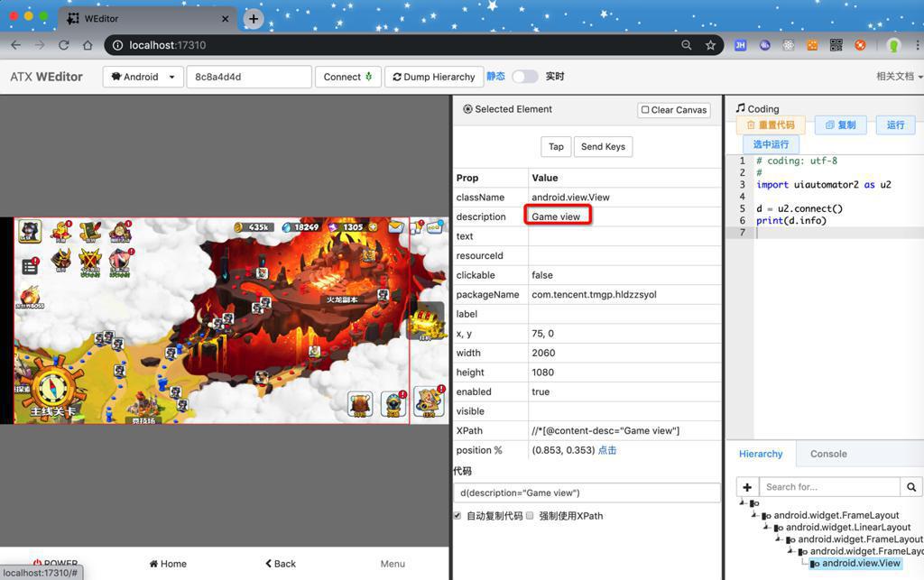
Task: Click the 复制 button
Action: 840,124
